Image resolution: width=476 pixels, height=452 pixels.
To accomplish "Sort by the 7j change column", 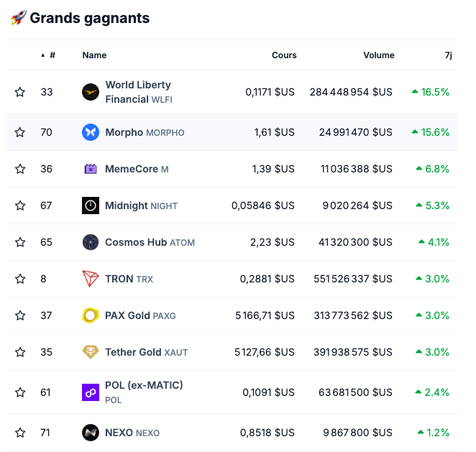I will point(449,55).
